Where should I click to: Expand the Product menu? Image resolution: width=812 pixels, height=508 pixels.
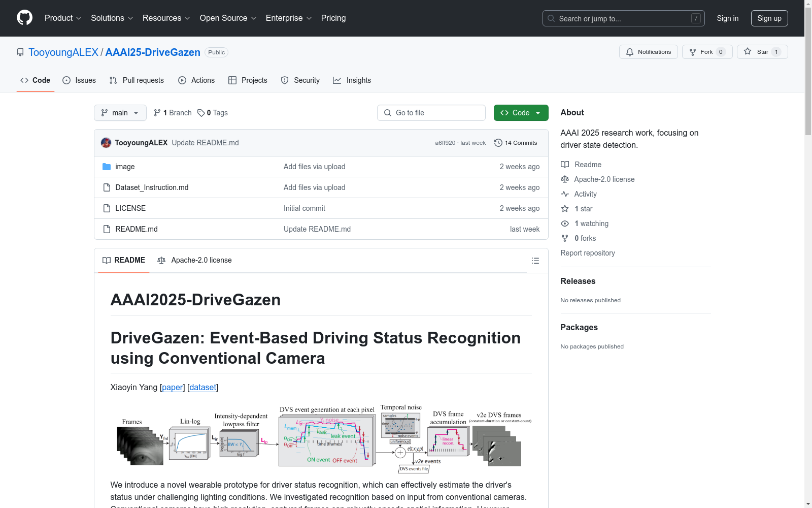[63, 18]
